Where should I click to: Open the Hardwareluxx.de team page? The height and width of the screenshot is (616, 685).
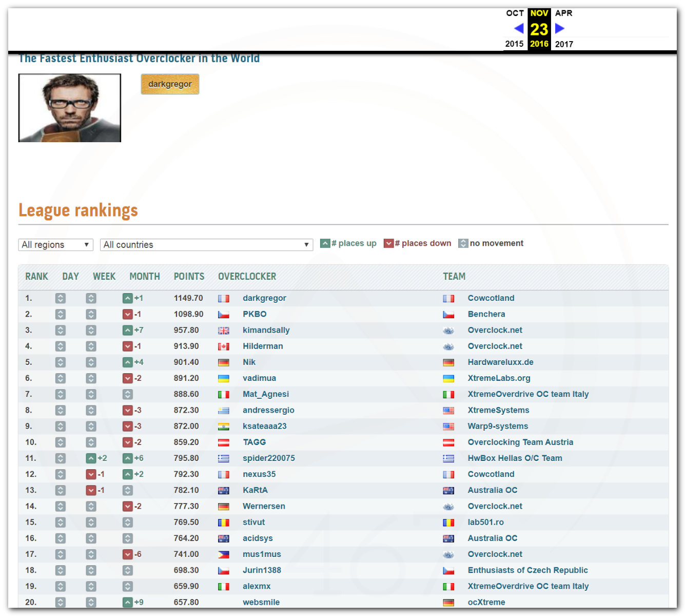[500, 362]
